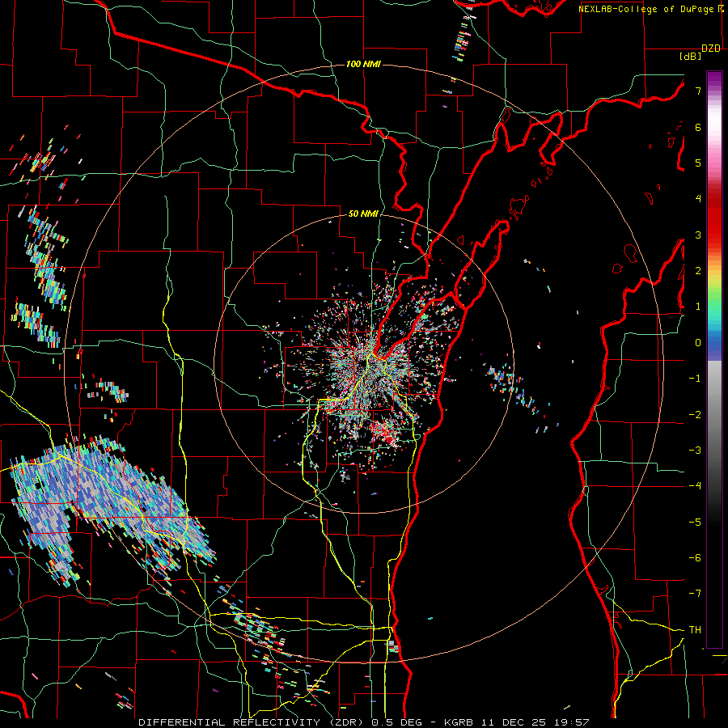The height and width of the screenshot is (728, 728).
Task: Select the 6 value on color scale
Action: 698,127
